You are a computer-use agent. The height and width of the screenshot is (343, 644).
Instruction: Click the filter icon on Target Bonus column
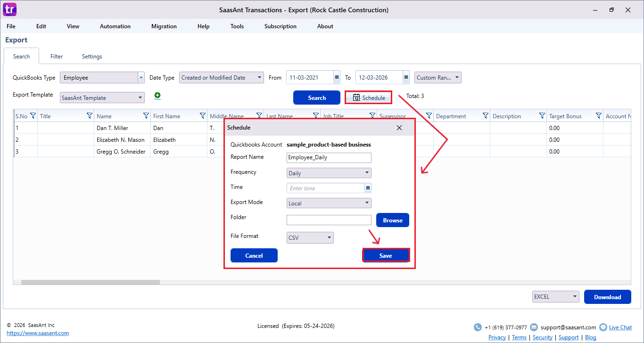coord(599,116)
